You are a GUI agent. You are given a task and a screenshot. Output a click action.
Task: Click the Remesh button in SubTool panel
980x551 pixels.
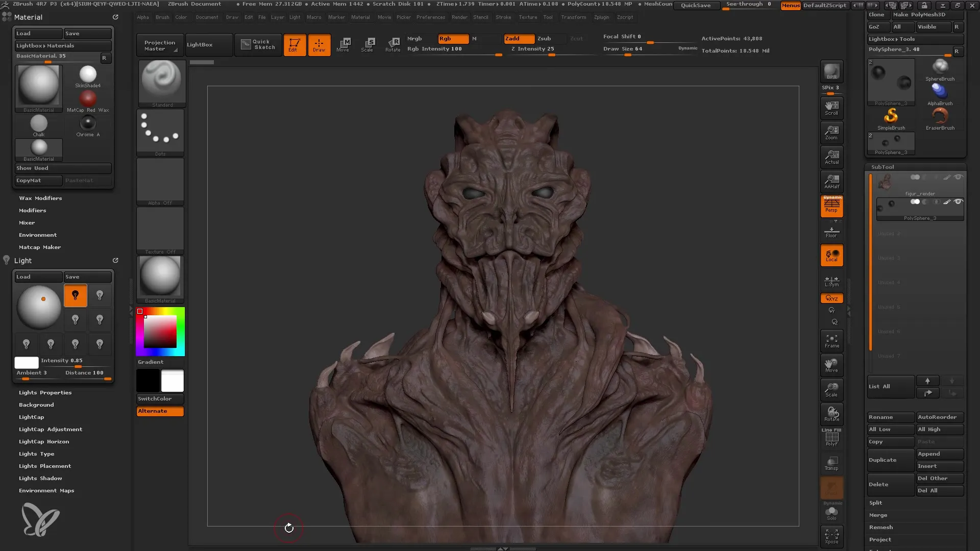point(880,528)
